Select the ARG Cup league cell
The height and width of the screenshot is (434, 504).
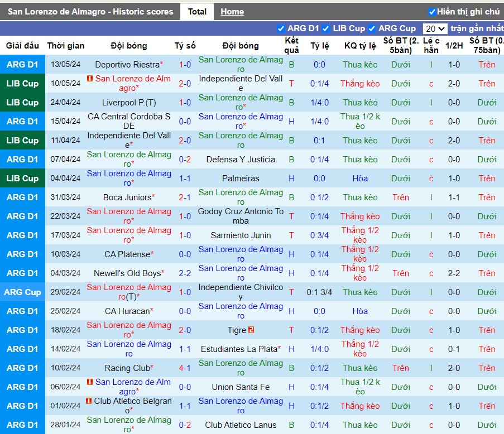[x=22, y=292]
